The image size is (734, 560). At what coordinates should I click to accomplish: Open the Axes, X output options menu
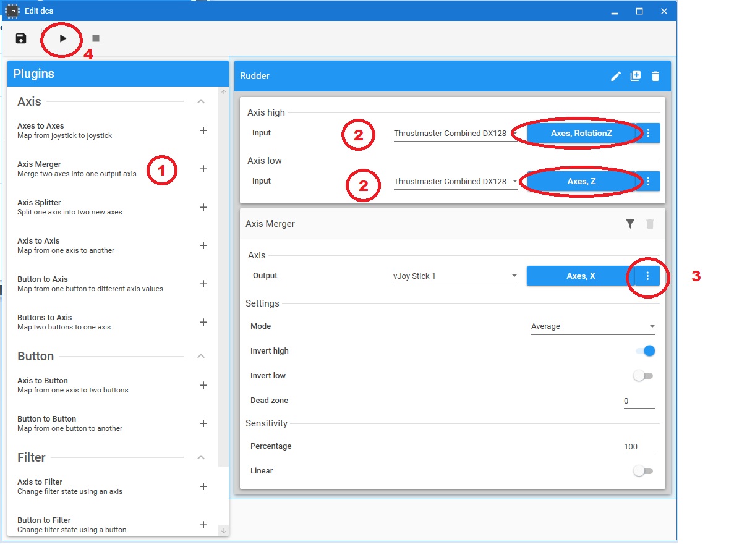click(x=647, y=276)
